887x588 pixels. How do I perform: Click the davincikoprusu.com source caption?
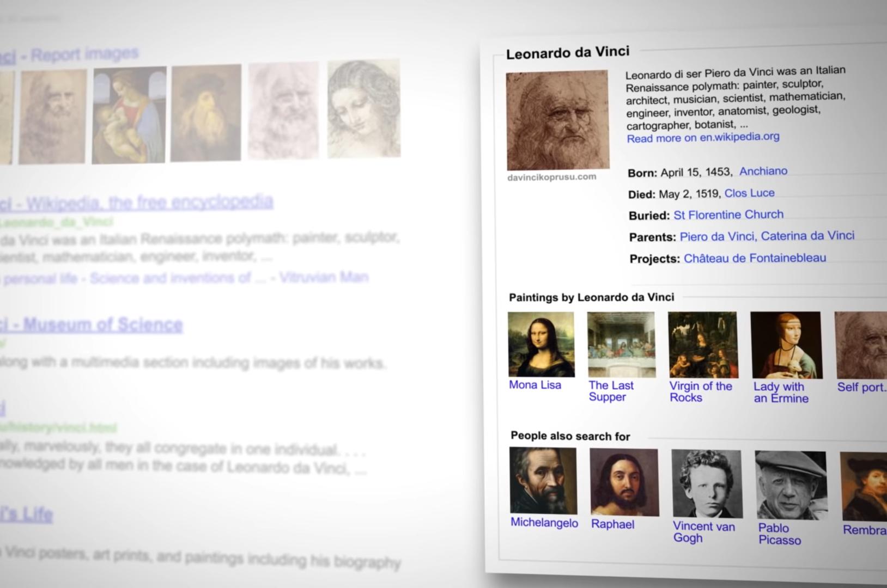point(551,177)
